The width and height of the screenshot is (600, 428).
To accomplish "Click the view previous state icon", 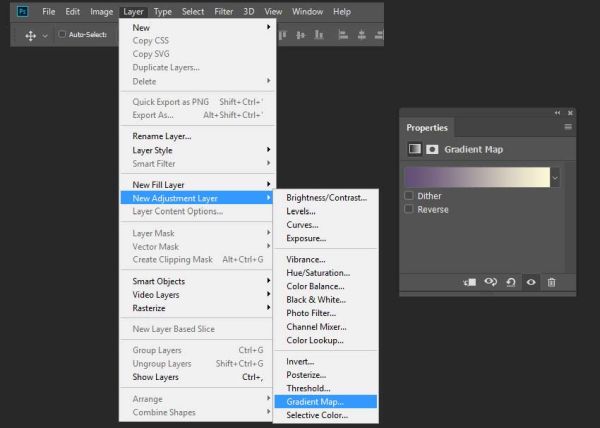I will [x=490, y=282].
